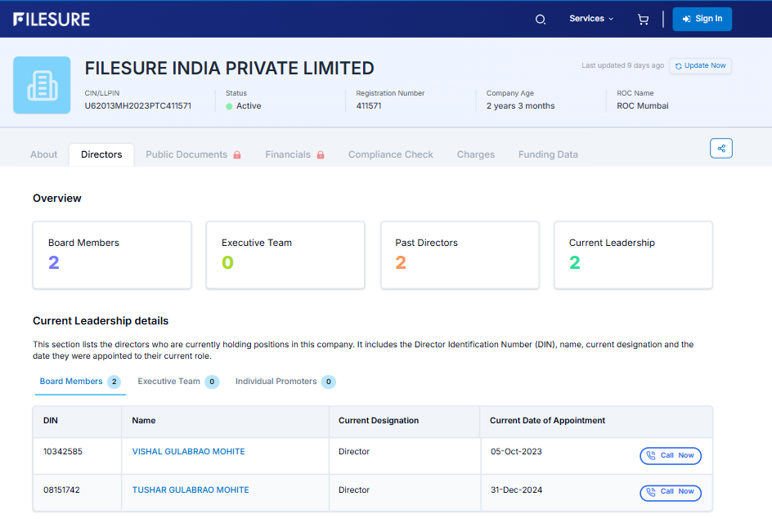772x532 pixels.
Task: Select the Funding Data tab
Action: [548, 154]
